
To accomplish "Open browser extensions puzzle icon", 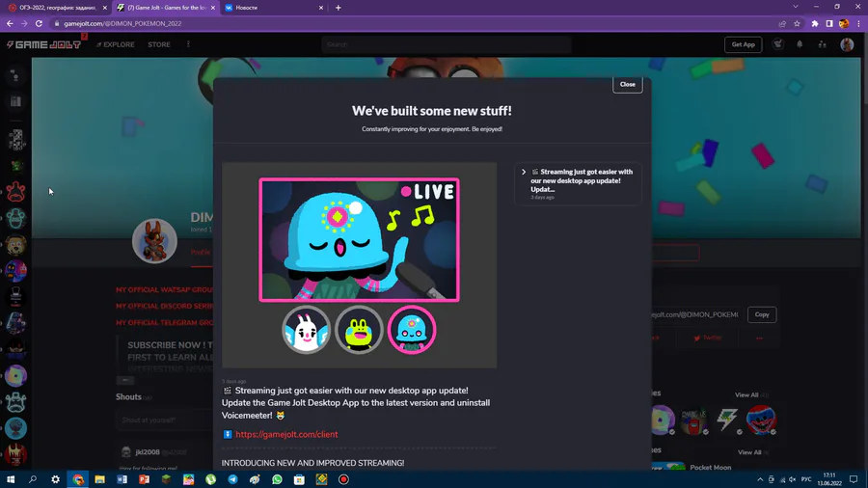I will point(815,24).
